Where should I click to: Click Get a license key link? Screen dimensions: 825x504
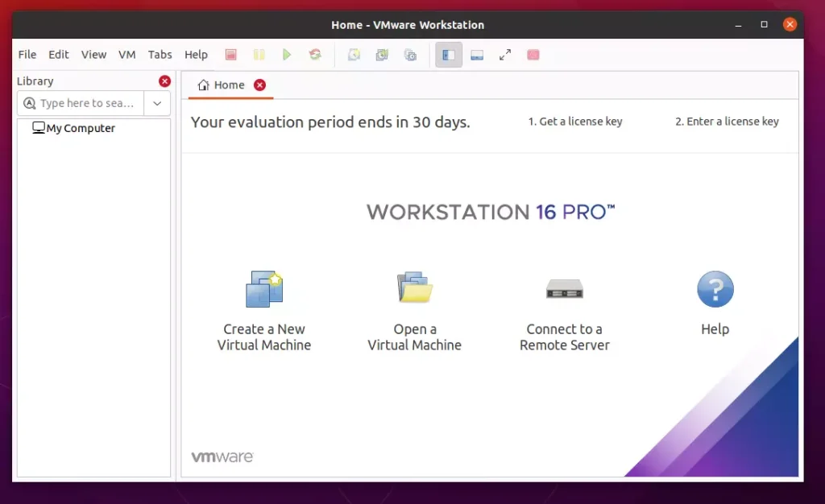(575, 122)
